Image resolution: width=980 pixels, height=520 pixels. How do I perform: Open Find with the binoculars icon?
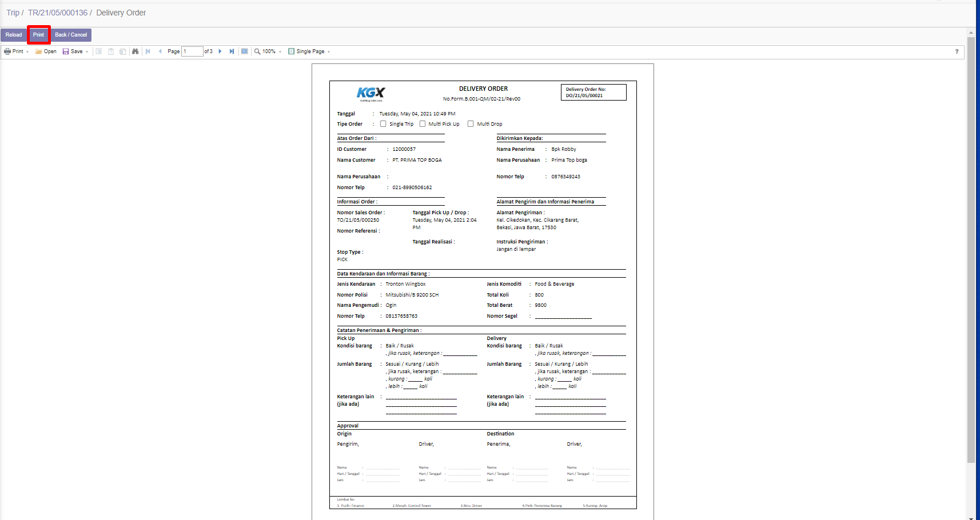click(136, 51)
